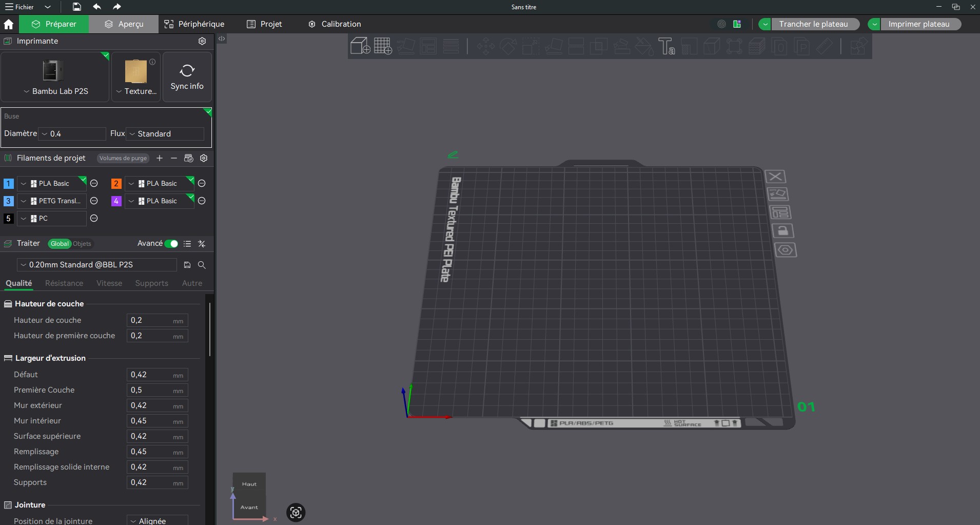This screenshot has height=525, width=980.
Task: Open the Flux Standard dropdown
Action: [x=165, y=134]
